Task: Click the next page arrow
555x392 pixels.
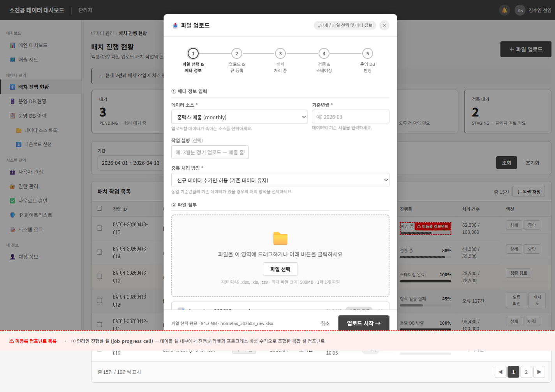Action: point(539,372)
